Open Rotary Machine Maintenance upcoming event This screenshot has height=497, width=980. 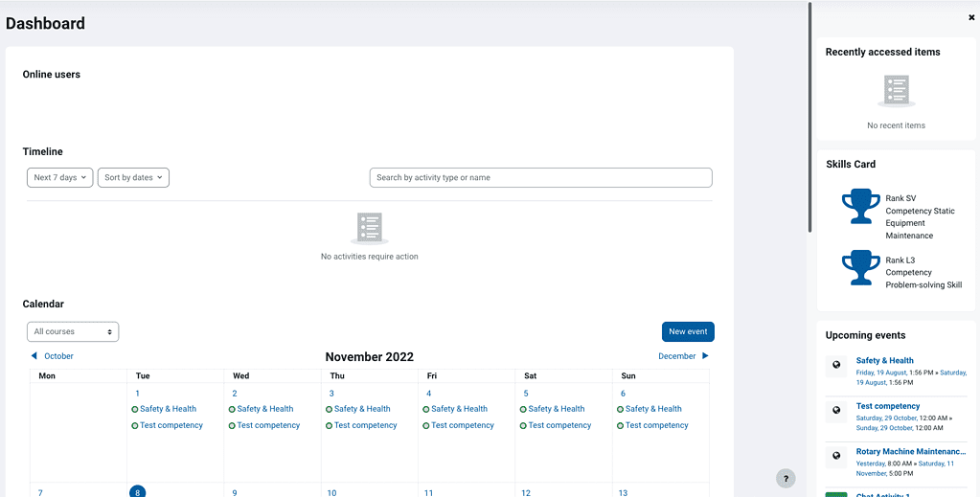click(x=911, y=451)
